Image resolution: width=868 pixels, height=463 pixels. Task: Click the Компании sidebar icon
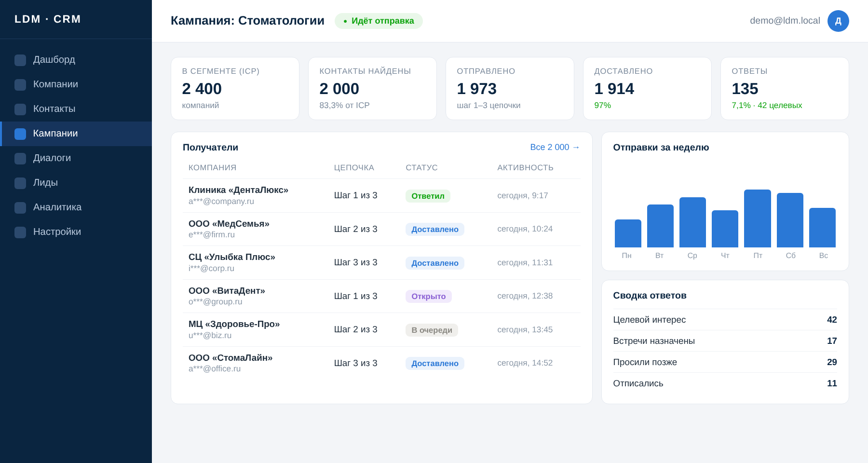click(20, 85)
